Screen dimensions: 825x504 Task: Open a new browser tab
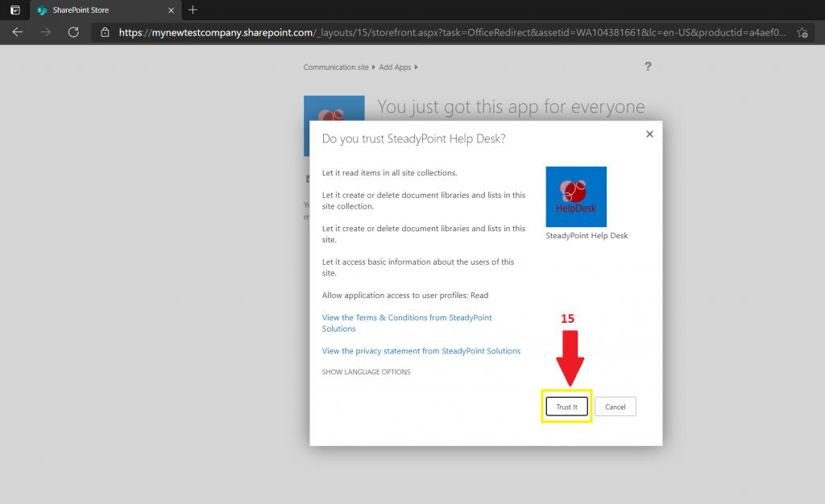point(193,10)
